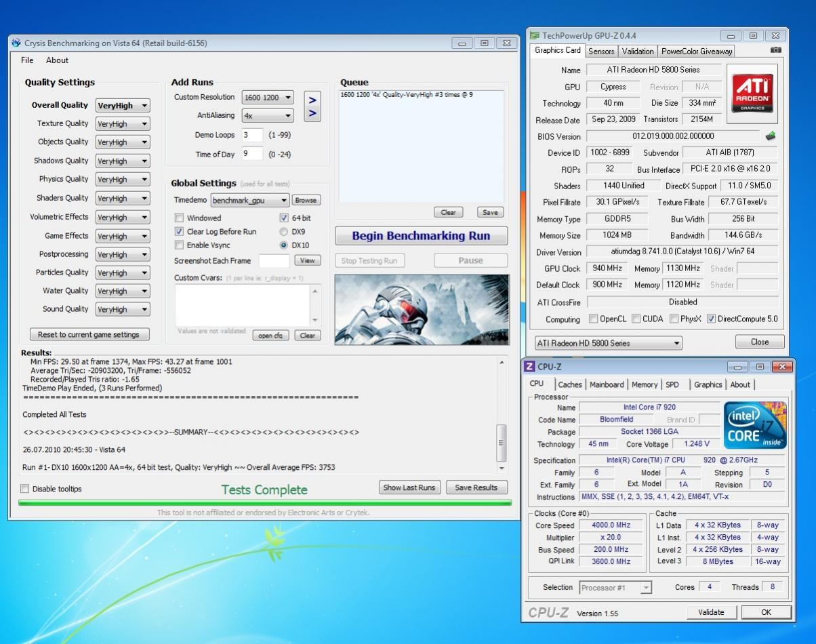Screen dimensions: 816x644
Task: Toggle the DirectCompute 5.0 checkbox
Action: pyautogui.click(x=711, y=319)
